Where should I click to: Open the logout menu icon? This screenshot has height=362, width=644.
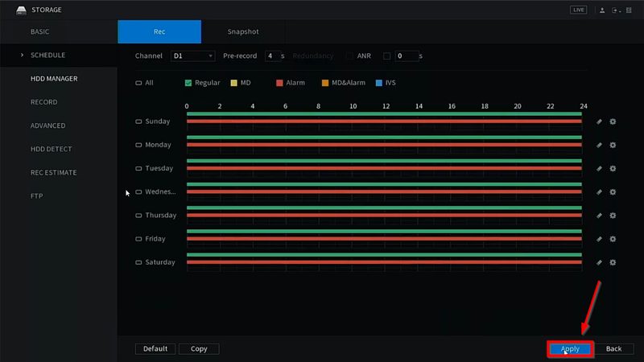pos(617,10)
